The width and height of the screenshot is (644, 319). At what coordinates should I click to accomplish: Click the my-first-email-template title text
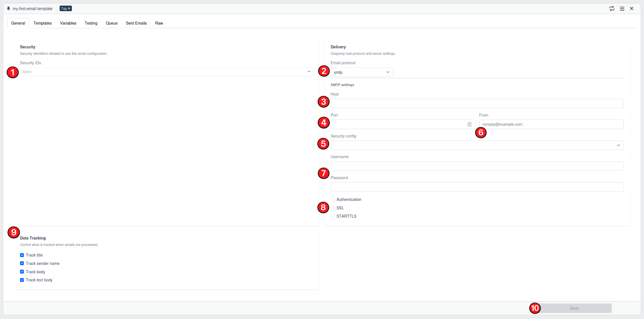click(33, 8)
